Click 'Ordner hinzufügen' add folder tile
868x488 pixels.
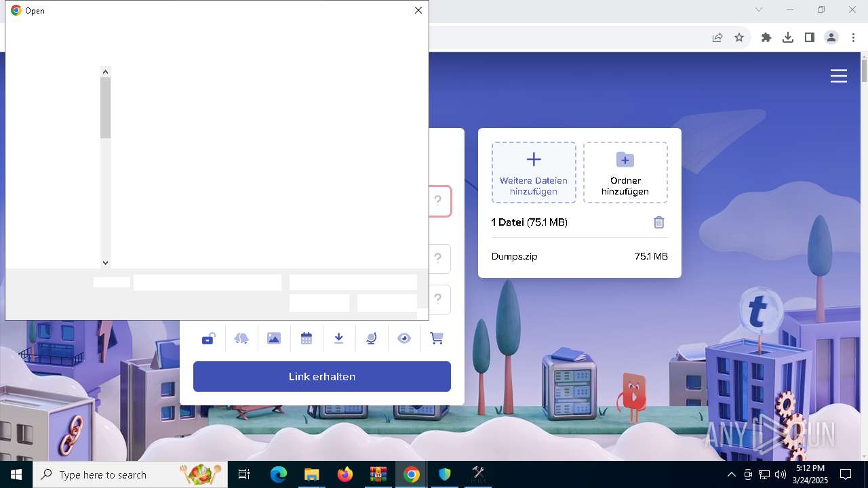(x=625, y=172)
